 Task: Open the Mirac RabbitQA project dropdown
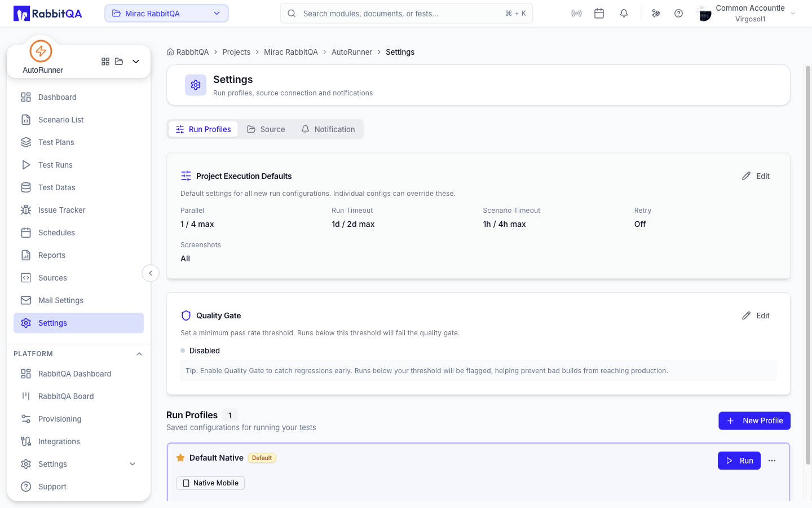tap(166, 14)
